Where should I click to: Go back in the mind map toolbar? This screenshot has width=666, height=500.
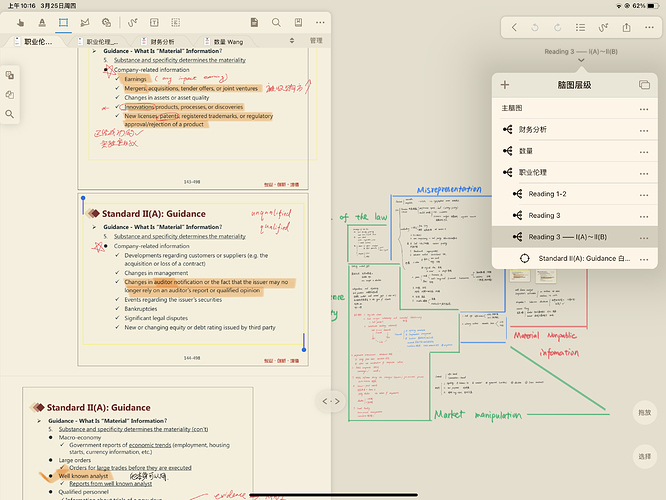[x=514, y=28]
